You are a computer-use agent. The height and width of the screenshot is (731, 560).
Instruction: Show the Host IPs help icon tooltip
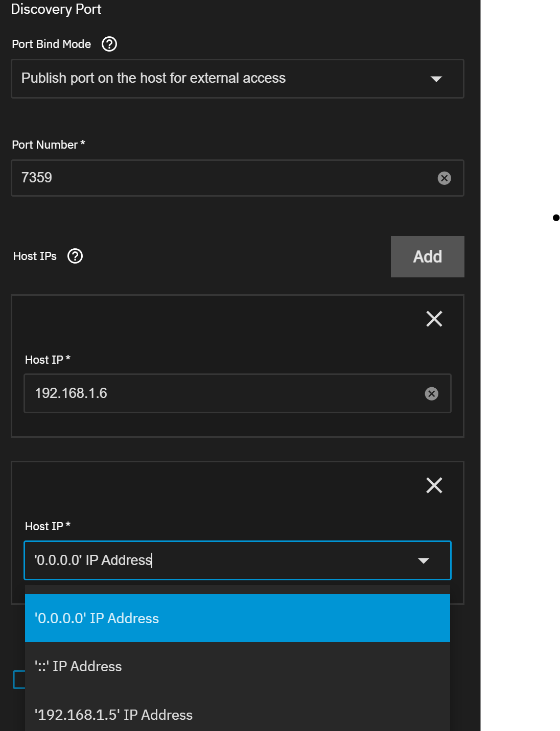pyautogui.click(x=75, y=256)
